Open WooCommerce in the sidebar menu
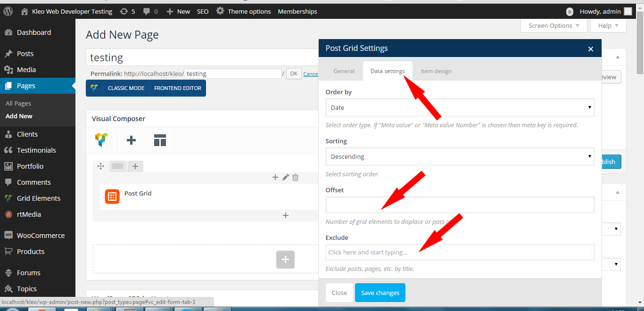644x311 pixels. [x=41, y=236]
